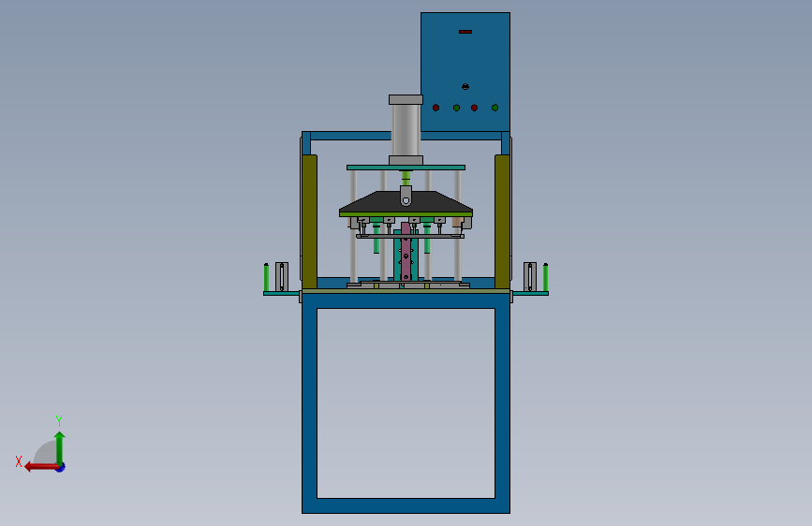Select the left olive vertical column
This screenshot has height=526, width=812.
pos(310,222)
